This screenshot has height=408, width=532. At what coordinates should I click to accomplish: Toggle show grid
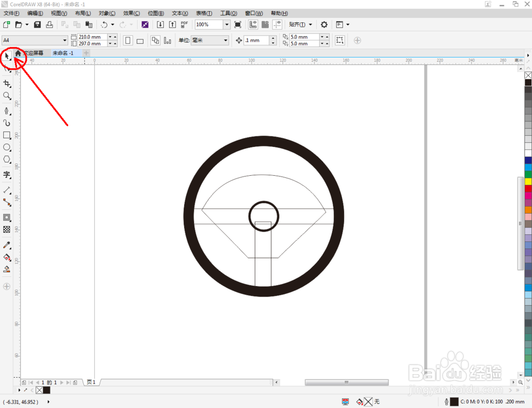(x=265, y=25)
